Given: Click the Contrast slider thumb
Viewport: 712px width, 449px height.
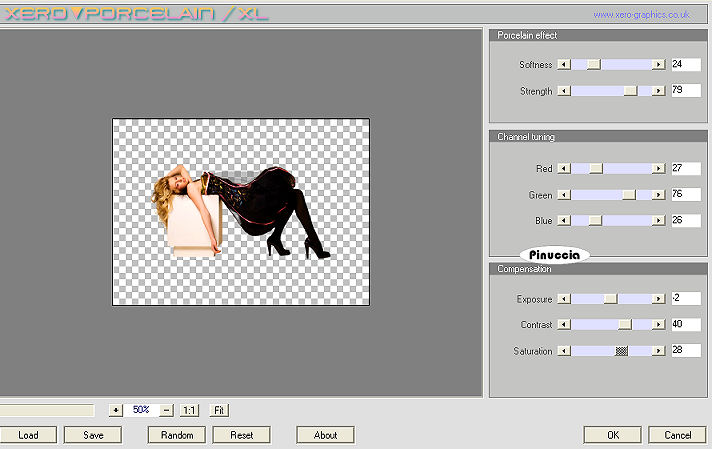Looking at the screenshot, I should pos(625,325).
